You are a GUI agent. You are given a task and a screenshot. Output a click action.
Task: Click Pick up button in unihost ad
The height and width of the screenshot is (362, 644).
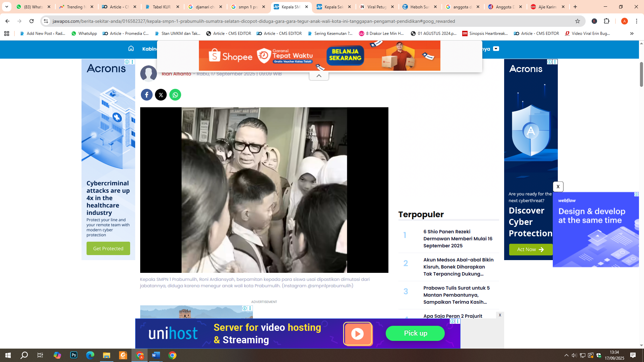coord(415,334)
